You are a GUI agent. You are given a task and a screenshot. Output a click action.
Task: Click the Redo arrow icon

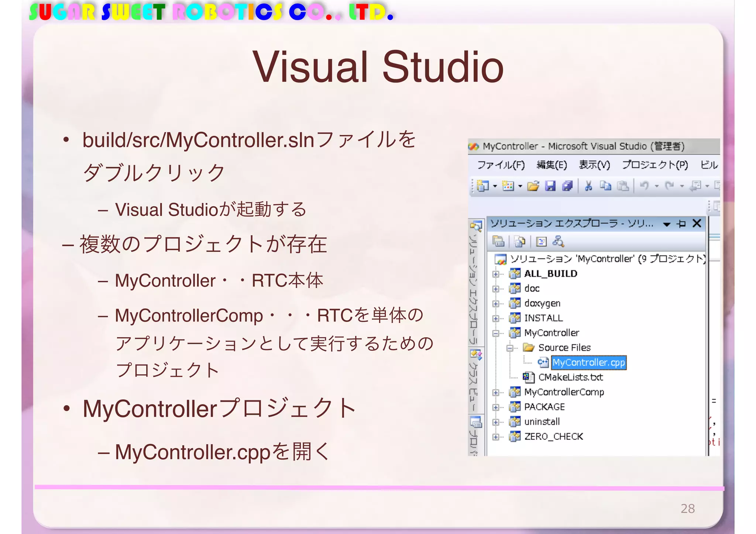(x=670, y=186)
